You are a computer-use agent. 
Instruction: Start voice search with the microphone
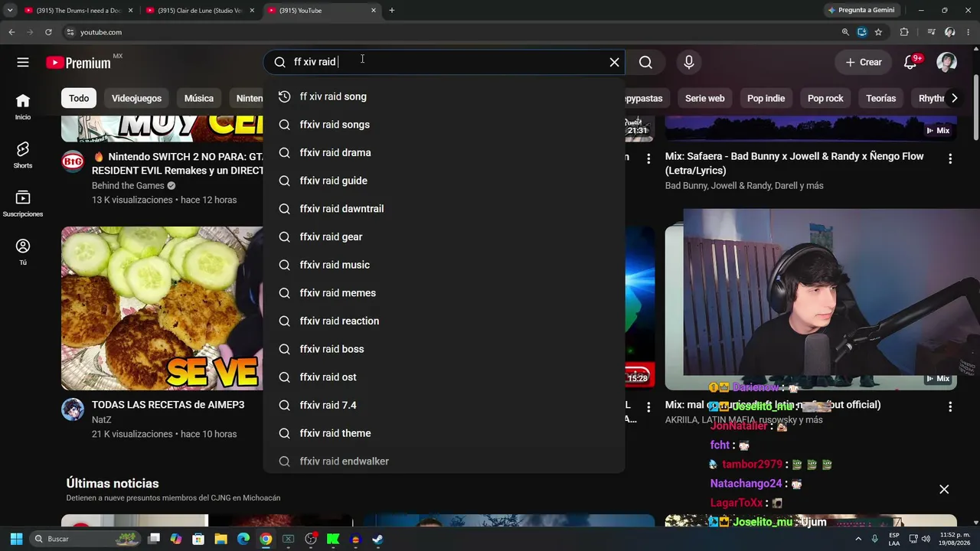coord(689,62)
